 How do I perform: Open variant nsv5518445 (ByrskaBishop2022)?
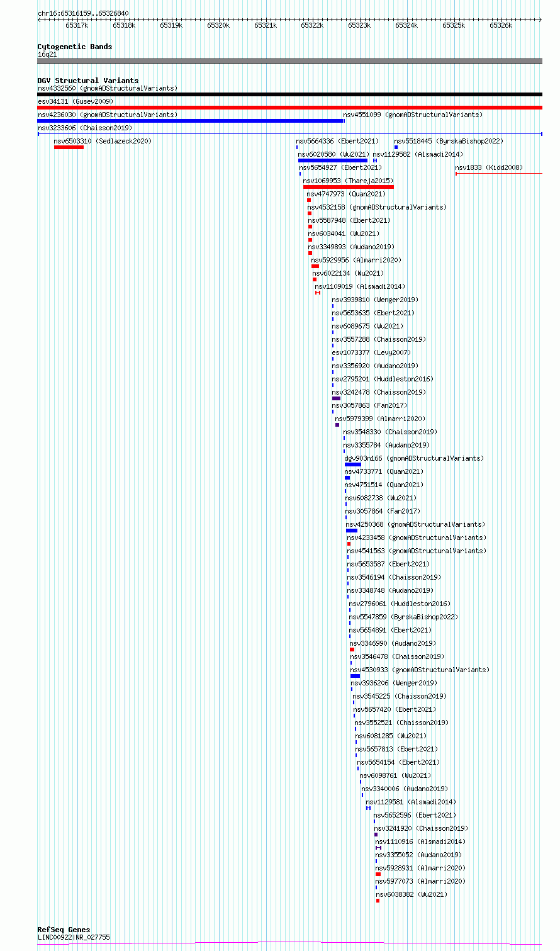click(449, 141)
